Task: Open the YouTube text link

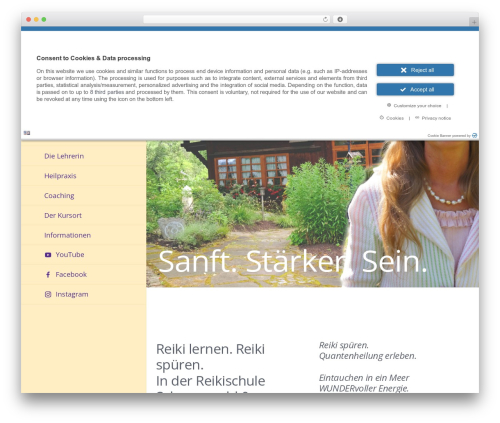Action: pyautogui.click(x=70, y=255)
